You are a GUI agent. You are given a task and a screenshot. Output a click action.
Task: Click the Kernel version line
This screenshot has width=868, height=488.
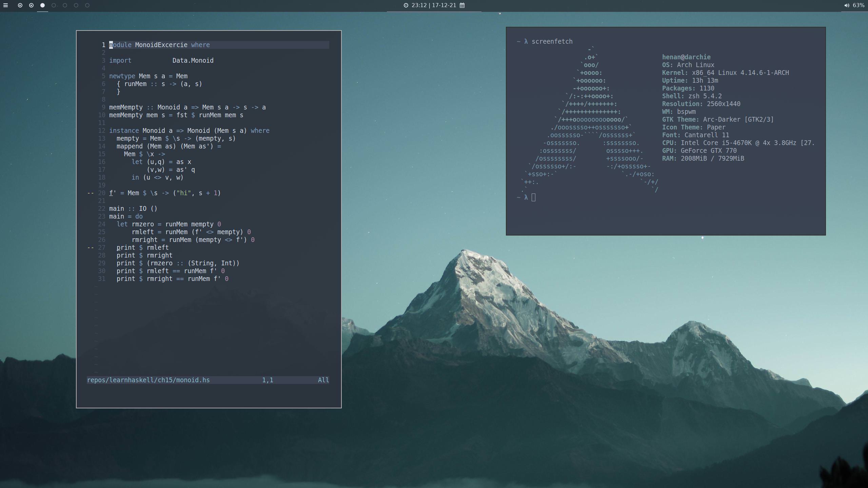(x=726, y=73)
